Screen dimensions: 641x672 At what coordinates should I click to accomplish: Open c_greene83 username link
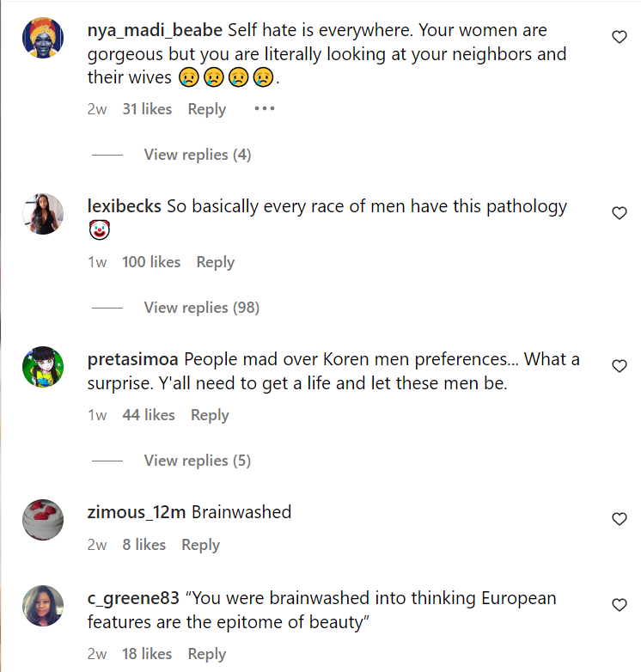133,598
